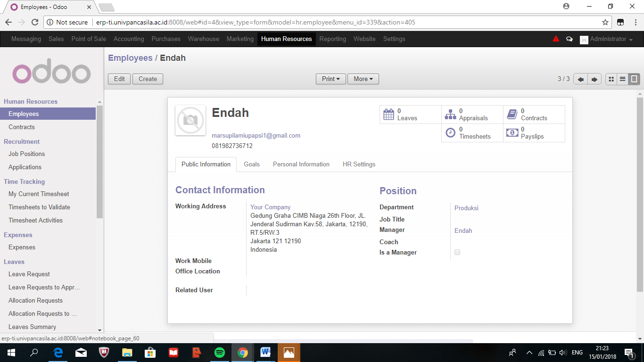Expand the More dropdown

point(363,79)
